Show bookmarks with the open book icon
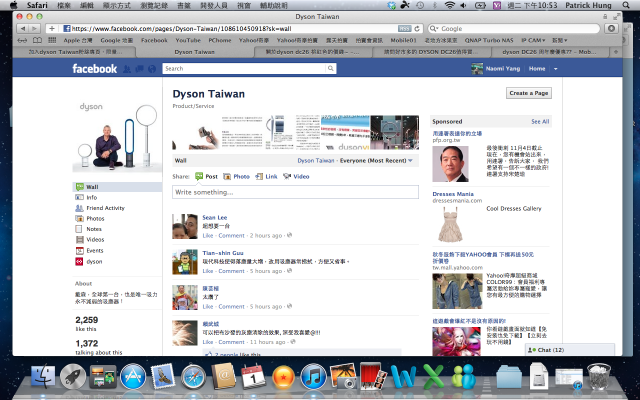 tap(37, 40)
